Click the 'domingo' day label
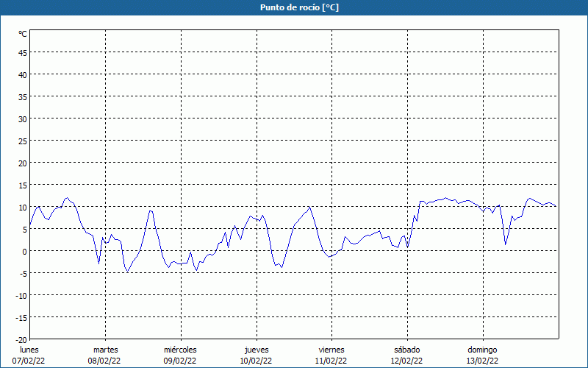The image size is (588, 368). 482,350
